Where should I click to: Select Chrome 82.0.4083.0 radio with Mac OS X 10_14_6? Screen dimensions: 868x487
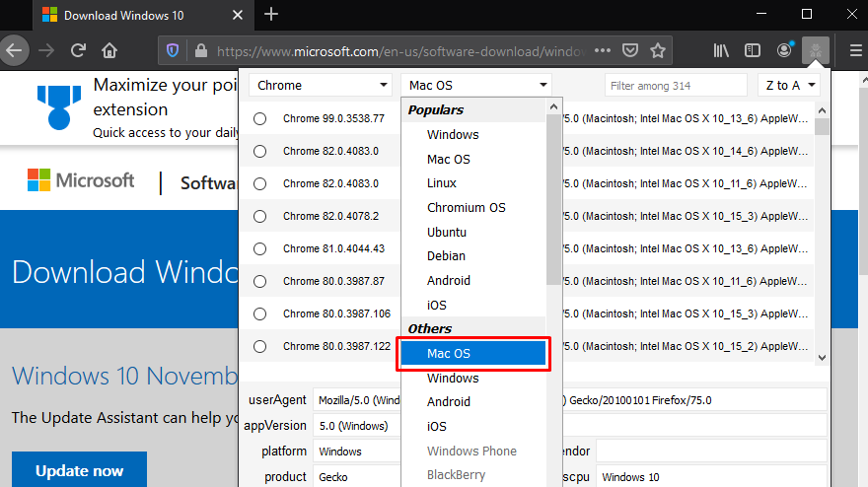[x=259, y=151]
